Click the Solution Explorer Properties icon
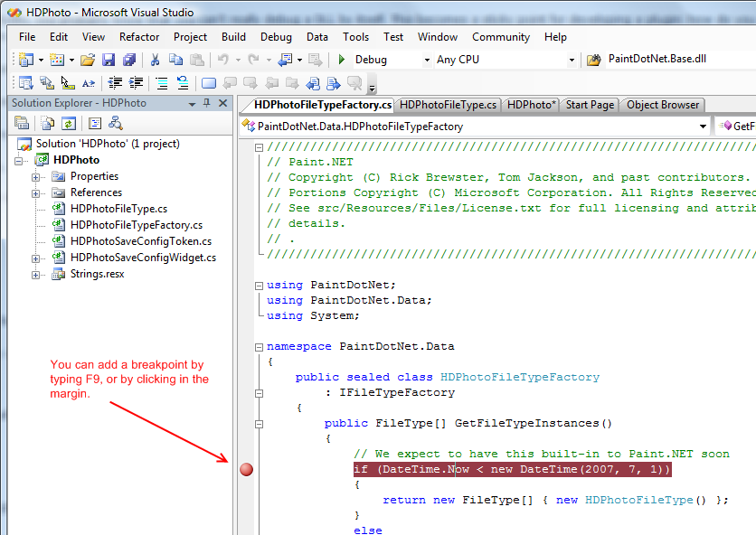This screenshot has height=535, width=756. pos(22,124)
